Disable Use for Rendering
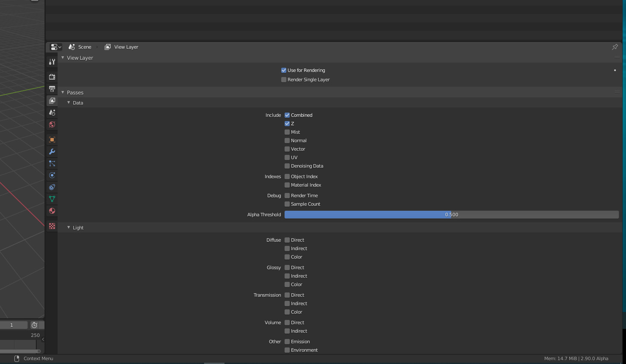 (x=284, y=70)
